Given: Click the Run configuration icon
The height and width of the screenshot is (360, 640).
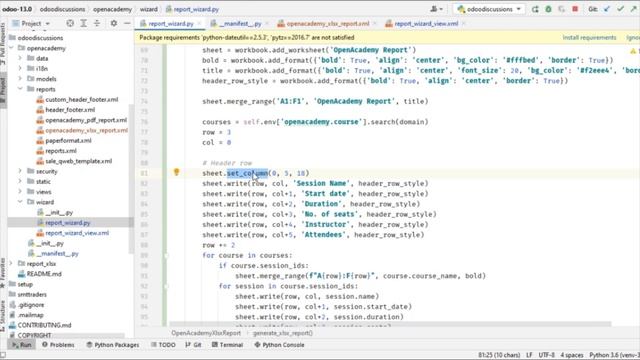Looking at the screenshot, I should [x=535, y=9].
